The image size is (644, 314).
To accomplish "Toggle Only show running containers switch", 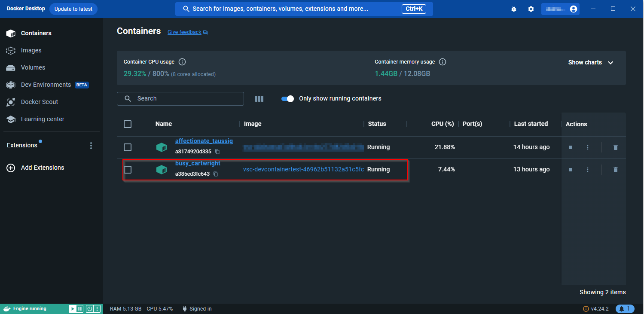I will point(287,99).
